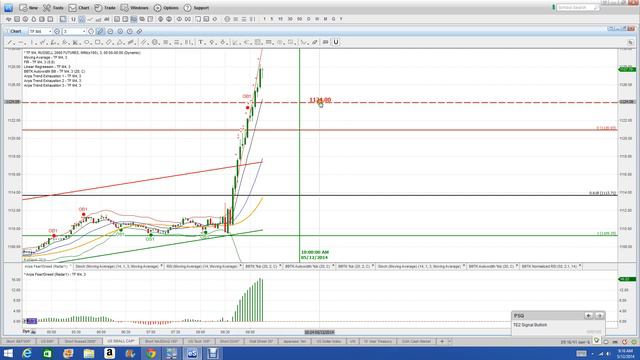Switch chart to Daily (D) interval

click(x=309, y=19)
